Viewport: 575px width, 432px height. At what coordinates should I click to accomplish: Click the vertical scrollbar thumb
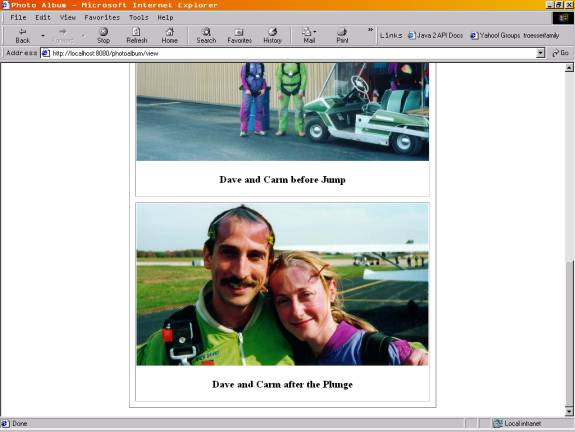point(569,333)
